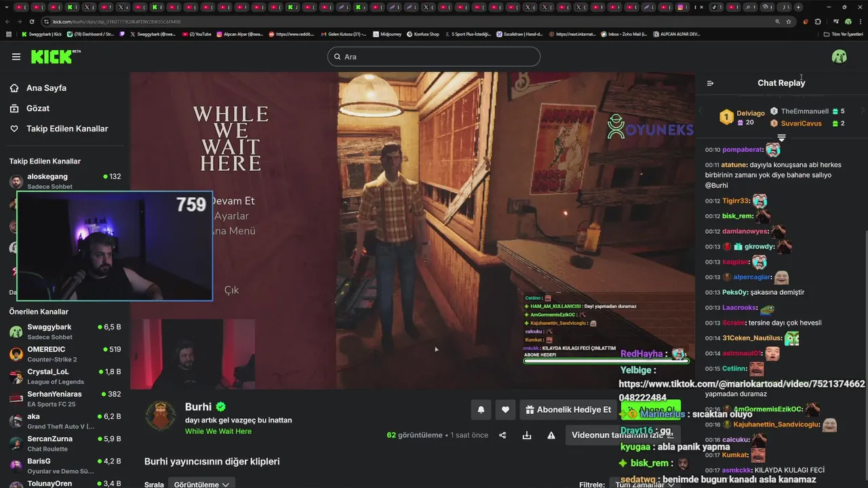Click the green Abone Ol button

[651, 409]
